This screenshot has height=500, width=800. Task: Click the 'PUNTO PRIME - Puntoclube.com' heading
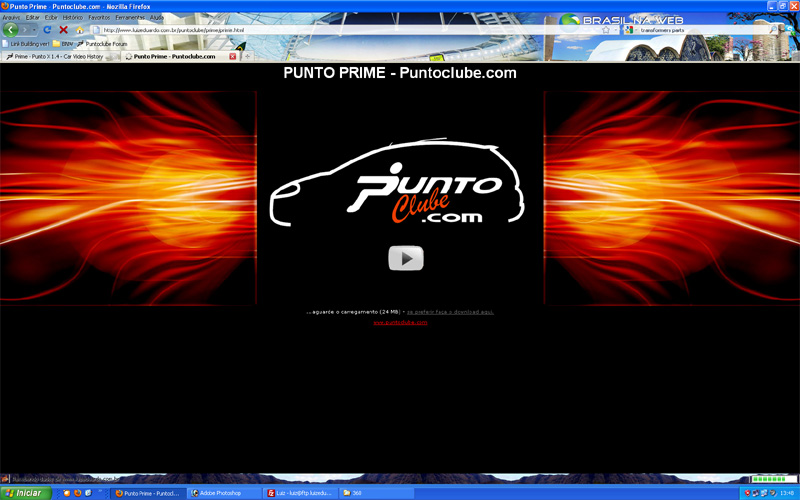point(400,73)
